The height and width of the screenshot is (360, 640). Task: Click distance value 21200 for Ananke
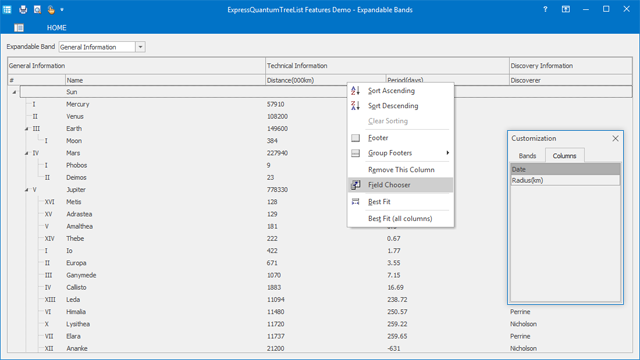(276, 349)
